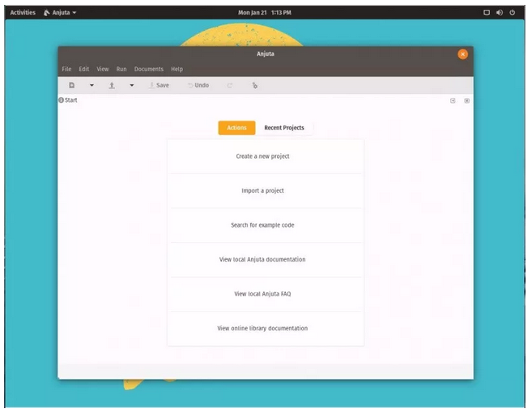This screenshot has width=532, height=413.
Task: Open the File menu
Action: click(x=66, y=69)
